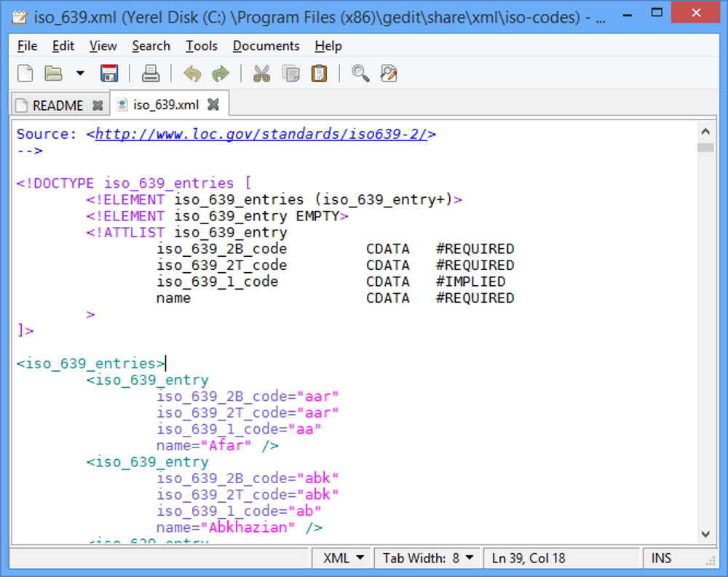Expand the recent files dropdown arrow
The image size is (728, 577).
tap(80, 73)
